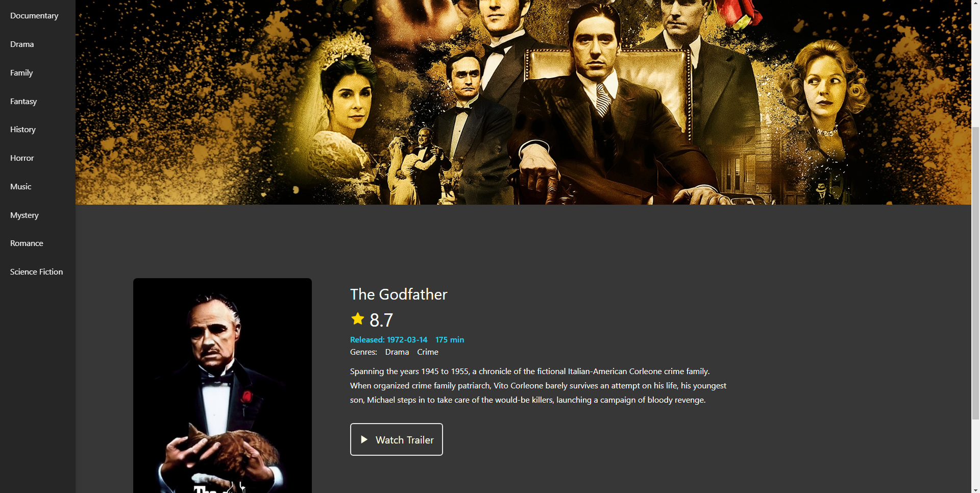Viewport: 980px width, 493px height.
Task: Open the Mystery category
Action: coord(24,215)
